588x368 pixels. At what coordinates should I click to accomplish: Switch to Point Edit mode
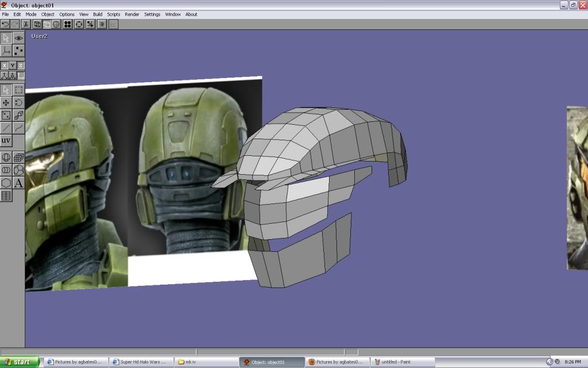(18, 51)
